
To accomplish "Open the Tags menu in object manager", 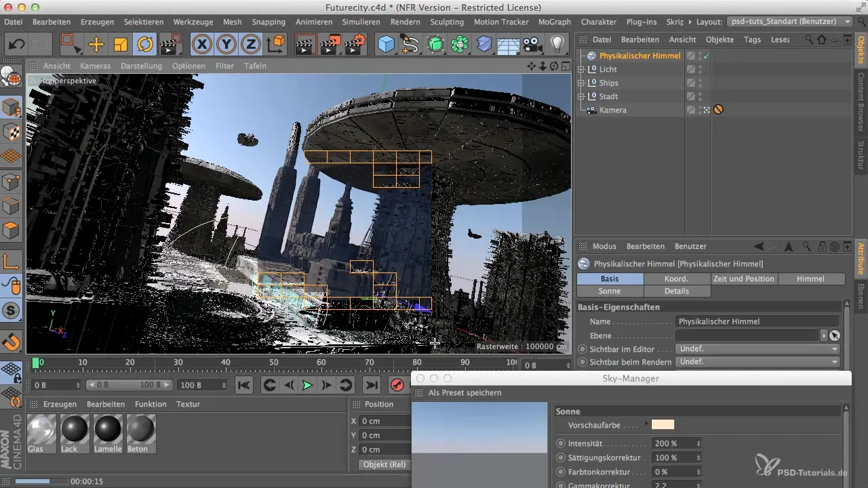I will pyautogui.click(x=752, y=39).
